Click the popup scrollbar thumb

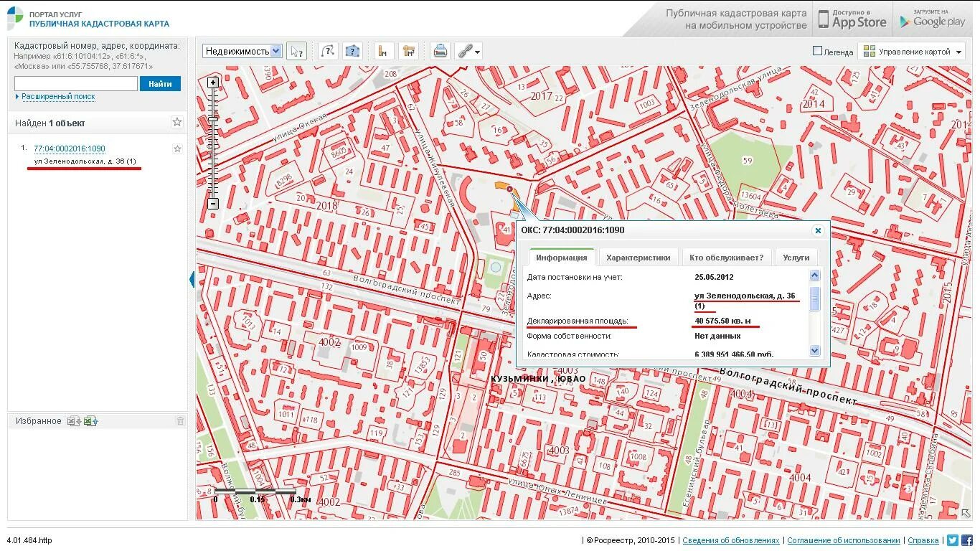coord(814,298)
